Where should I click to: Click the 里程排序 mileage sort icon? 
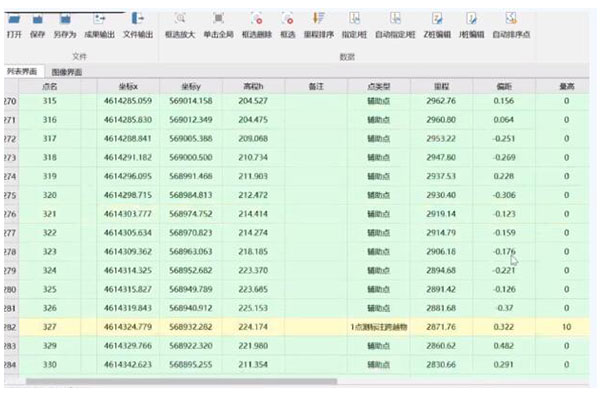coord(316,23)
